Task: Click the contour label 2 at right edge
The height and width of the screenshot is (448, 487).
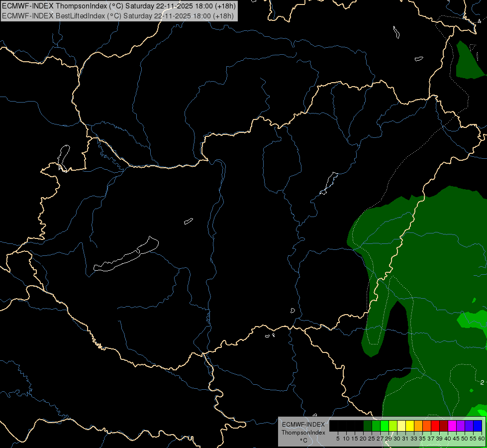Action: coord(483,382)
